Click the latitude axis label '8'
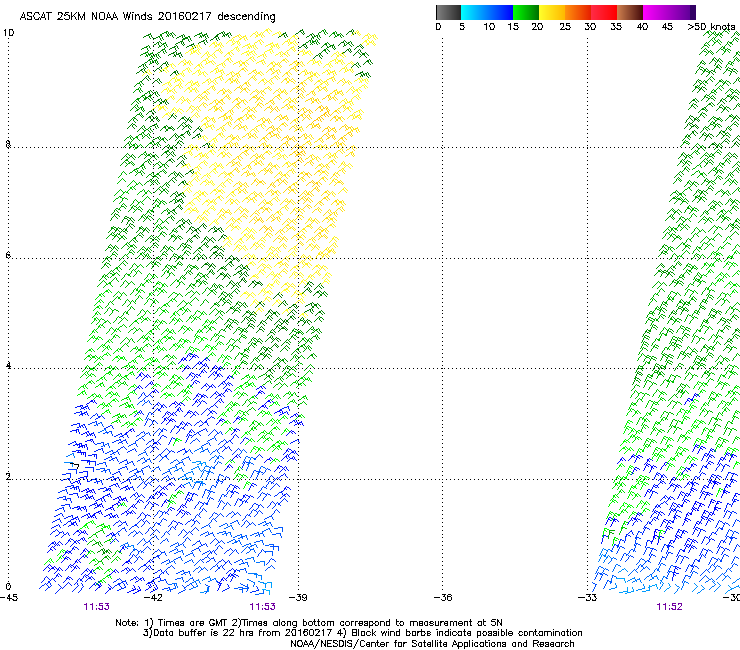740x650 pixels. click(x=8, y=144)
